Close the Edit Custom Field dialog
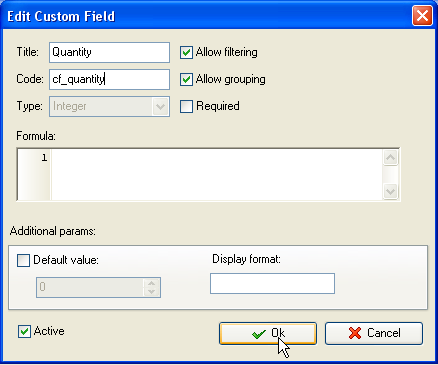The image size is (438, 365). pos(422,16)
